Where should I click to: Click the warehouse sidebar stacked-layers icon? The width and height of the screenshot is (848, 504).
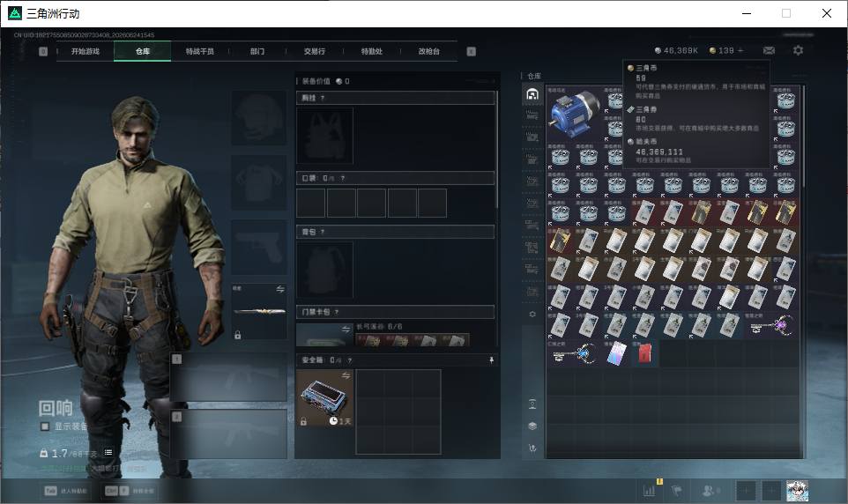click(x=532, y=426)
